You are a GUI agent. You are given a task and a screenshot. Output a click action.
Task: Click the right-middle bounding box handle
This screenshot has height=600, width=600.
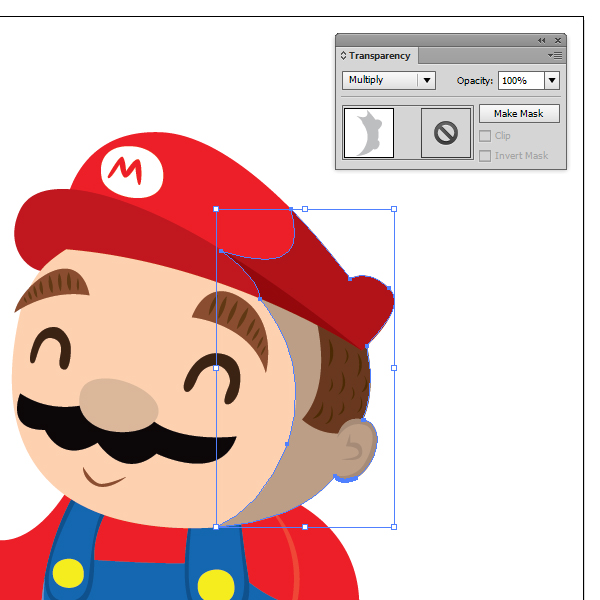pyautogui.click(x=394, y=368)
